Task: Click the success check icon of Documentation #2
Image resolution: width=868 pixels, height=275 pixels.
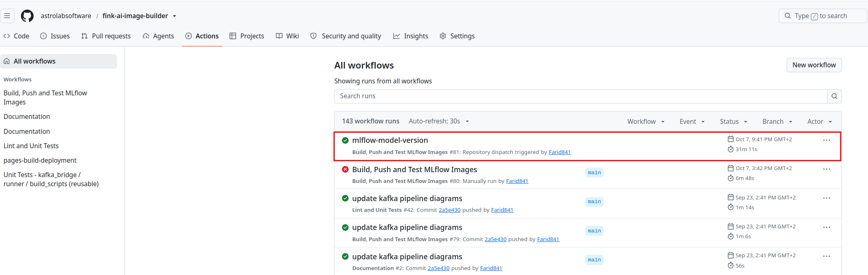Action: click(x=345, y=256)
